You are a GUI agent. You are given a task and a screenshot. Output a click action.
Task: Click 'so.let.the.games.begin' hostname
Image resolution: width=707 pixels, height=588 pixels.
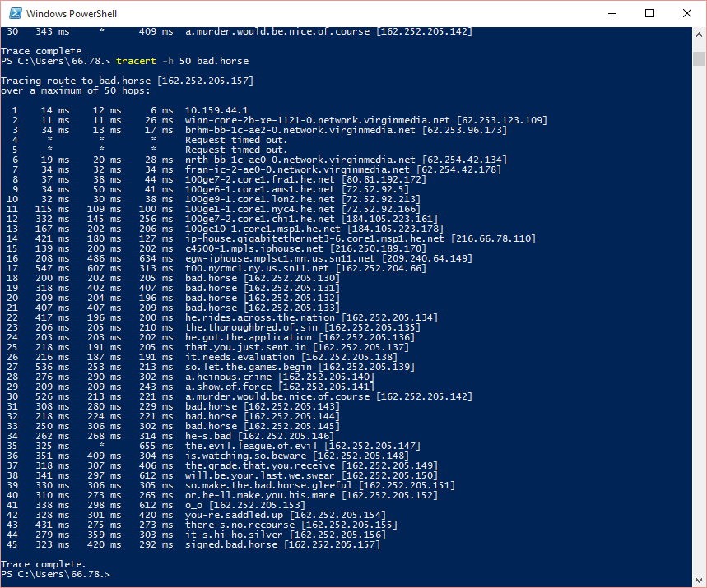(248, 368)
